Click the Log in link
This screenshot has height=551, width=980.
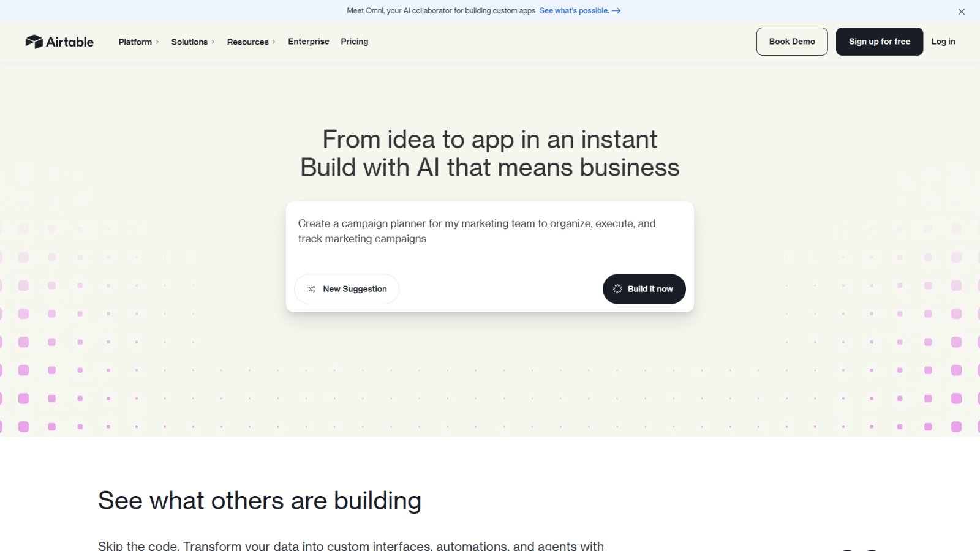tap(943, 42)
